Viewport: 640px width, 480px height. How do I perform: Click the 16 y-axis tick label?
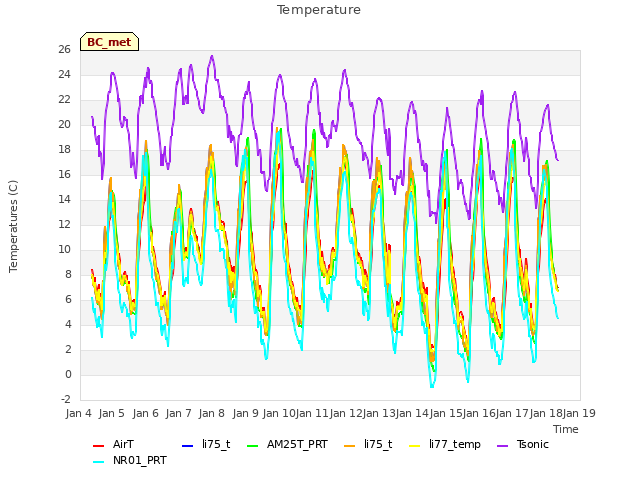tap(64, 174)
